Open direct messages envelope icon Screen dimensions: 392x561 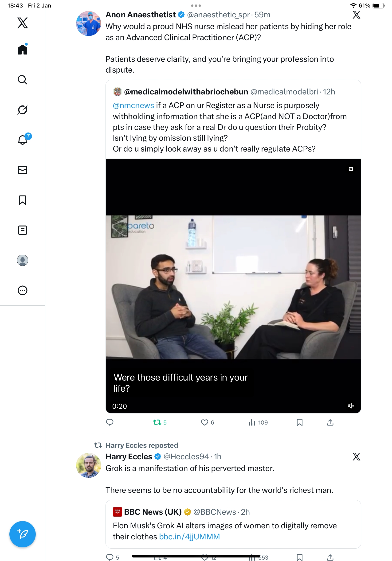23,170
